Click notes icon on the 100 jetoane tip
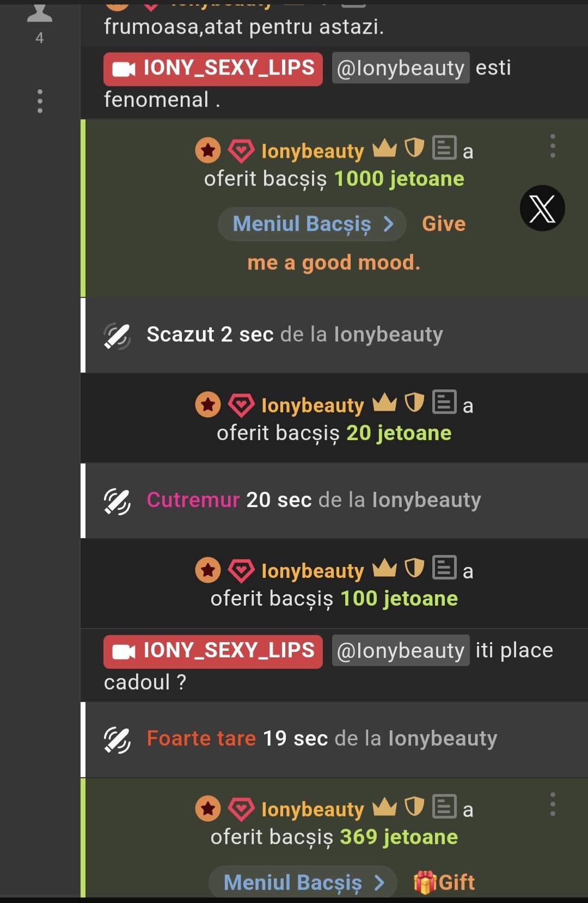 pyautogui.click(x=444, y=568)
